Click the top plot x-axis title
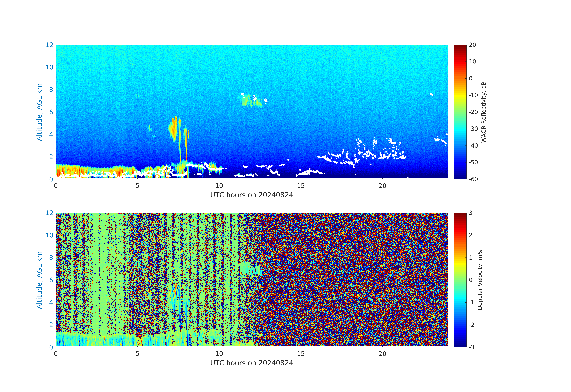 coord(251,195)
